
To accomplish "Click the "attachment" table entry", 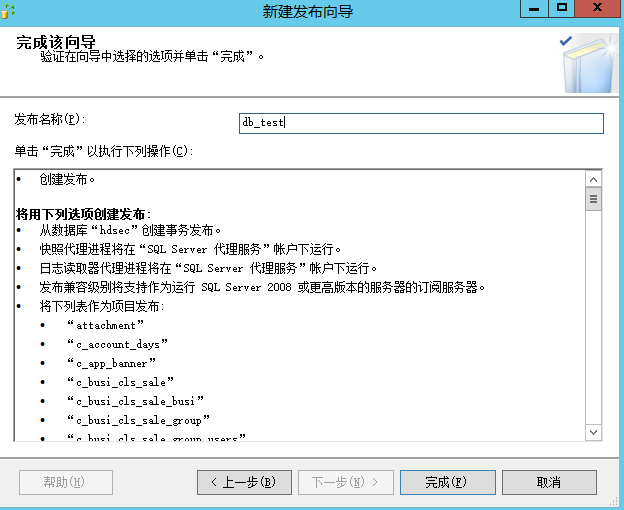I will (x=105, y=325).
